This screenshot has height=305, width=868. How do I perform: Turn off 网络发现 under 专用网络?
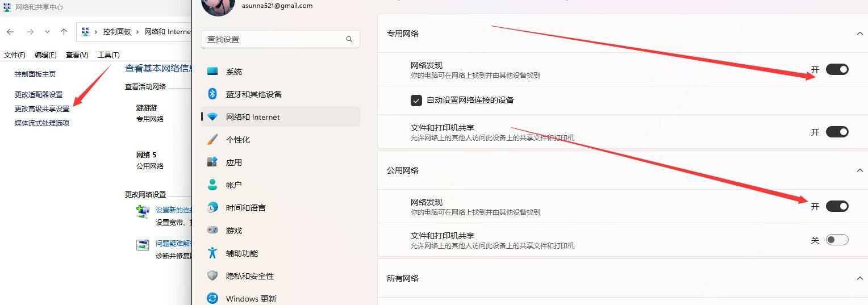pyautogui.click(x=837, y=69)
